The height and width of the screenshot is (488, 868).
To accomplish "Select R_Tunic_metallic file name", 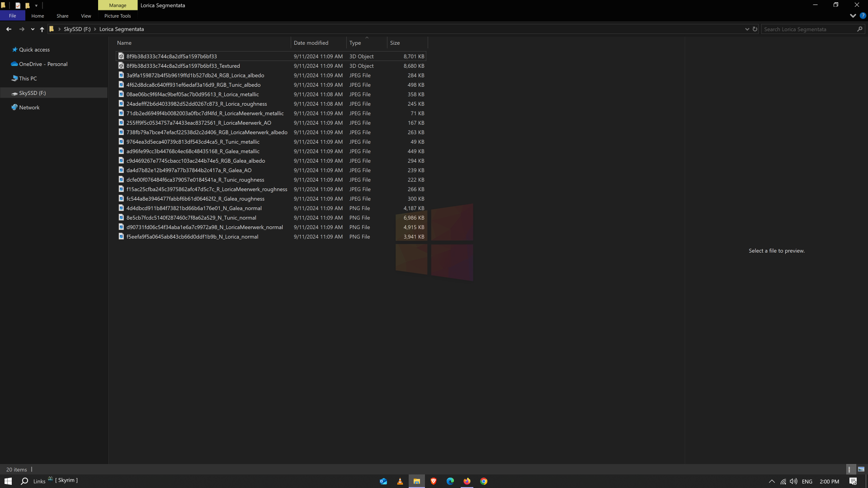I will click(193, 142).
